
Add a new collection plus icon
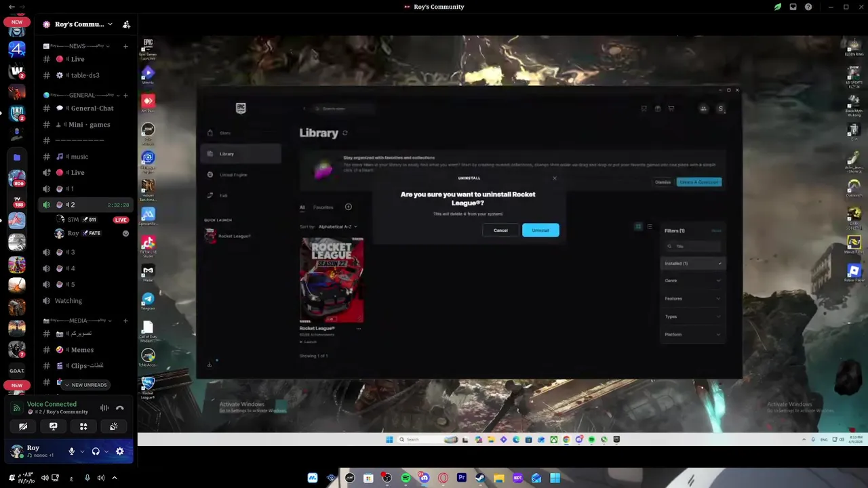point(348,207)
